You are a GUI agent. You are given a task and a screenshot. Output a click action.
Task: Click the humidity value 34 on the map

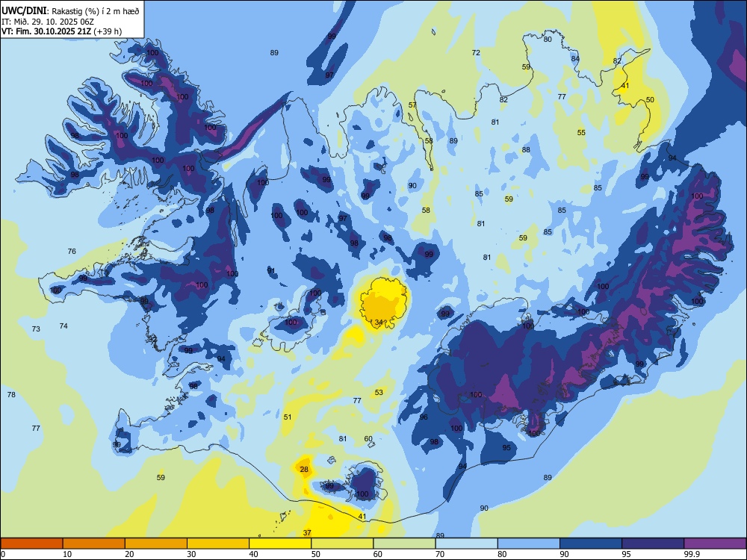(x=378, y=323)
